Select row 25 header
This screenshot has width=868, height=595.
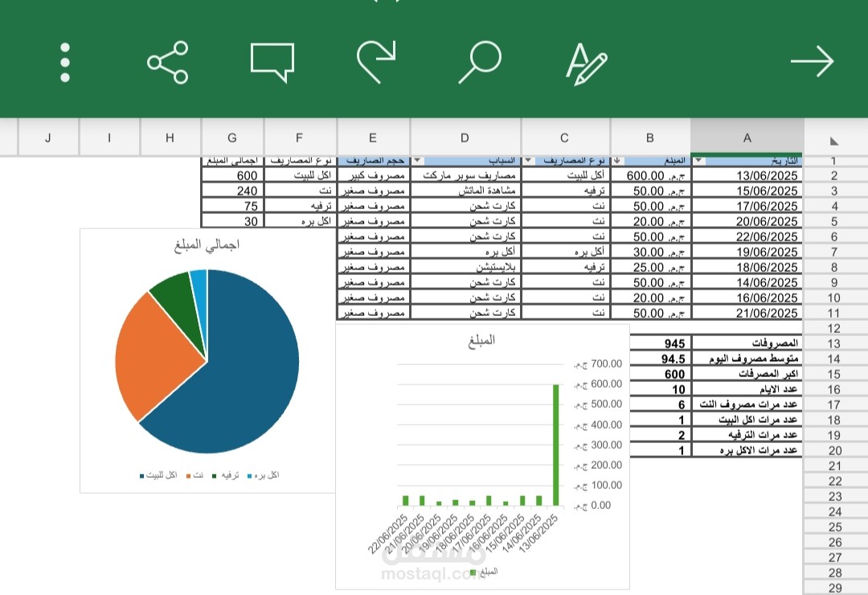tap(834, 527)
